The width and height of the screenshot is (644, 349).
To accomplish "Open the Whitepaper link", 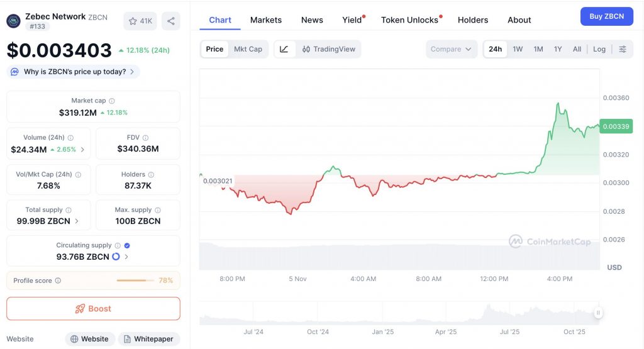I will [149, 339].
